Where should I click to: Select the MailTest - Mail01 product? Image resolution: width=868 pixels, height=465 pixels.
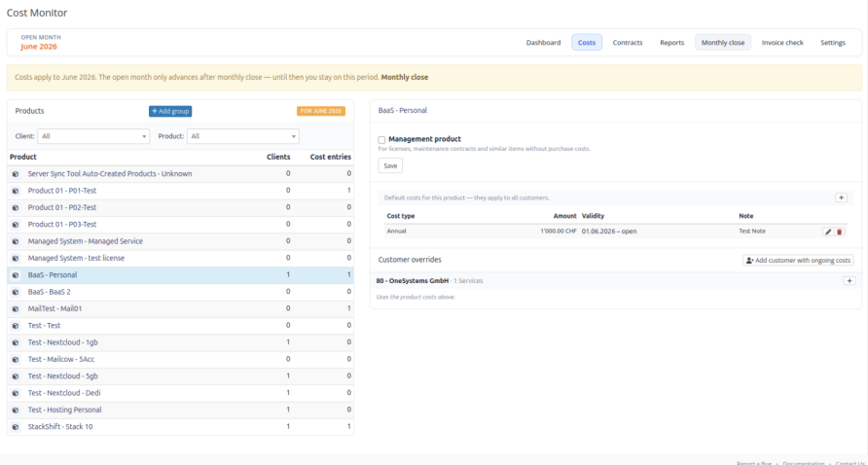tap(180, 309)
